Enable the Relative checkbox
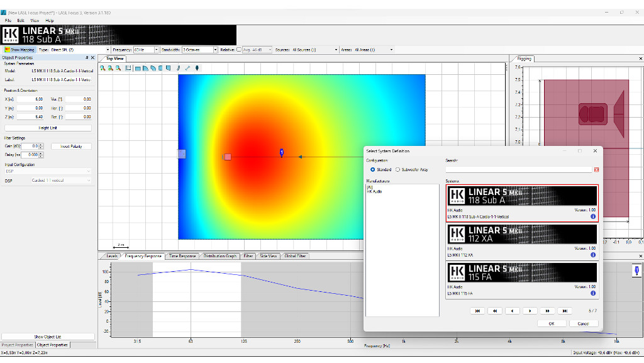 (x=238, y=50)
